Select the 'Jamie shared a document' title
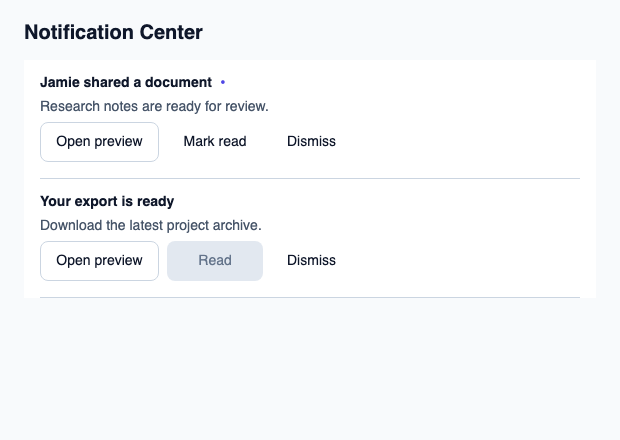 (126, 82)
